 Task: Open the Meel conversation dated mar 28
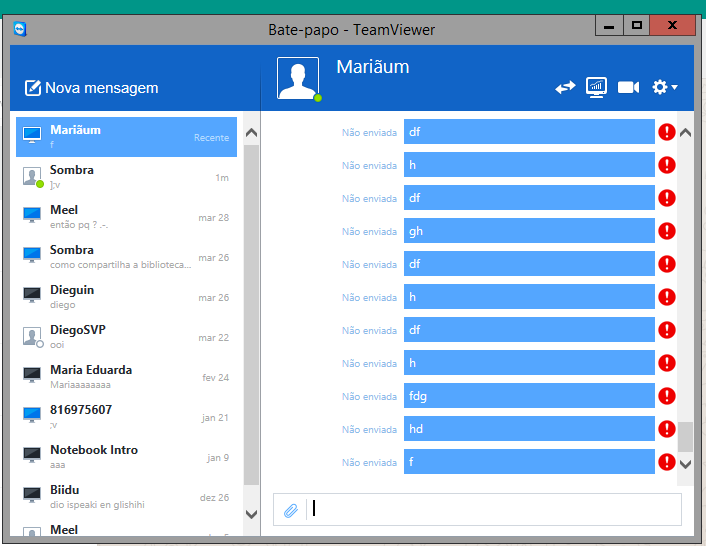pyautogui.click(x=127, y=217)
